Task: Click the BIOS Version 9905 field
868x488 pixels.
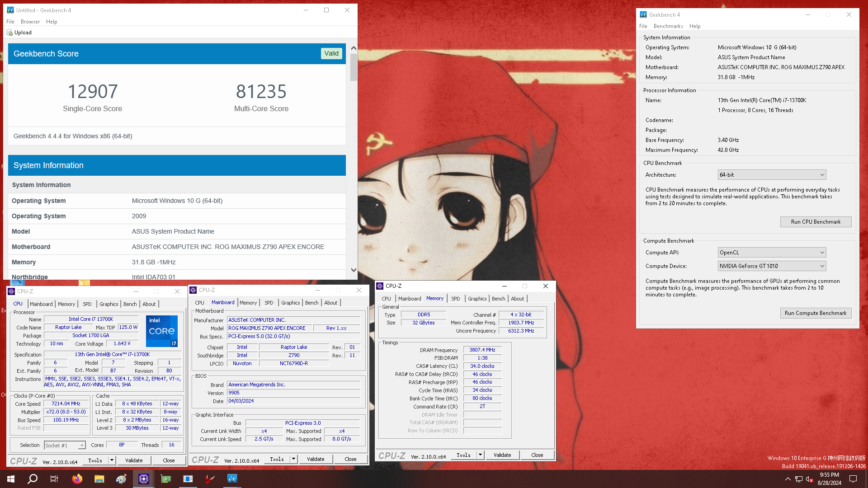Action: (x=293, y=393)
